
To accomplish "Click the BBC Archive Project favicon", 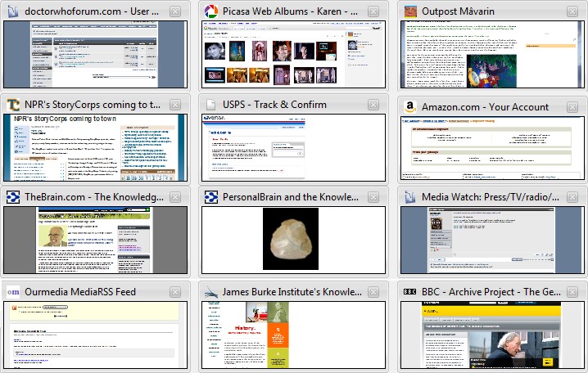I will [x=409, y=292].
